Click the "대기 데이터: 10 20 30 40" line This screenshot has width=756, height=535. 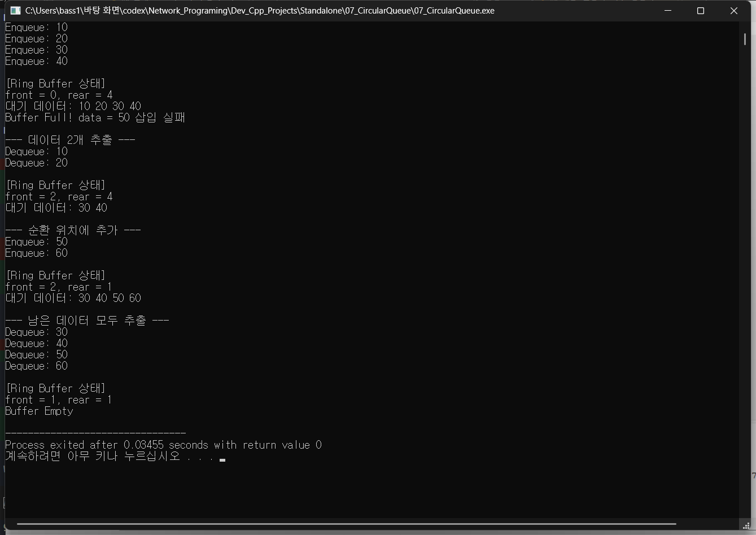[x=73, y=106]
